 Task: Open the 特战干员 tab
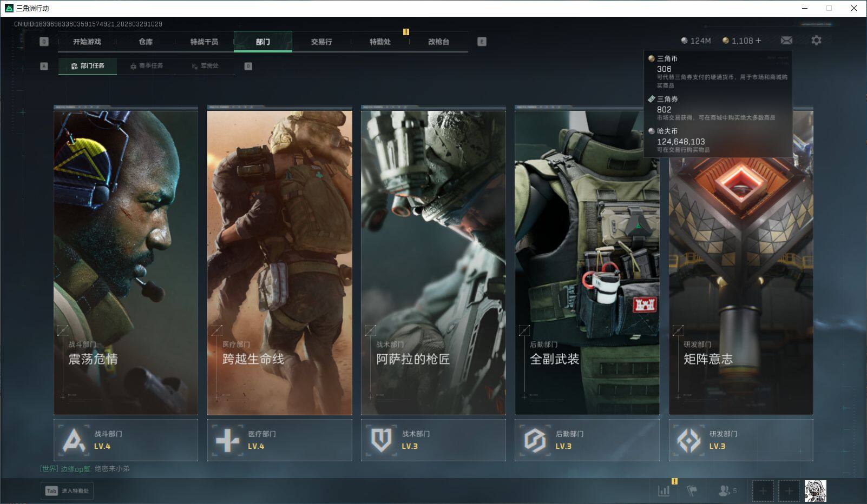204,42
